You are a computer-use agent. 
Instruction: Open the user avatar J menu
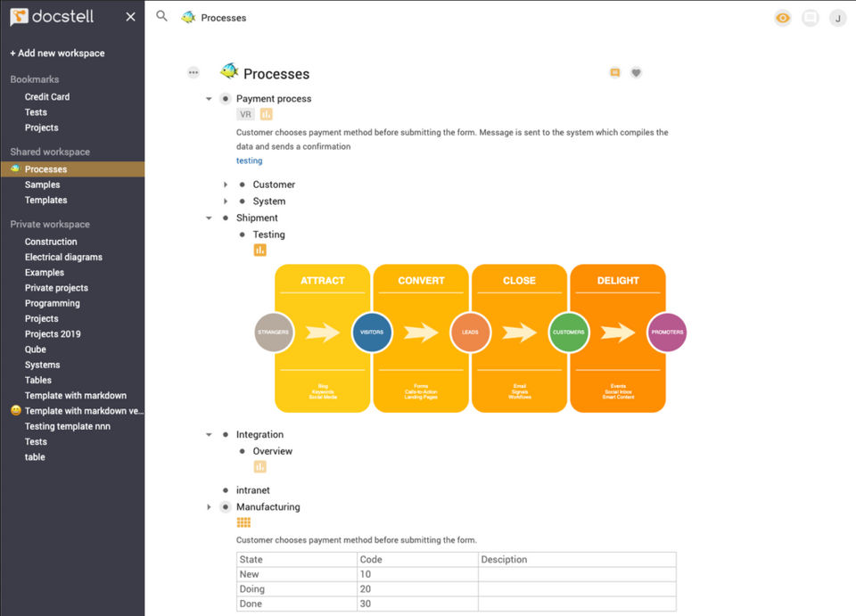coord(838,18)
